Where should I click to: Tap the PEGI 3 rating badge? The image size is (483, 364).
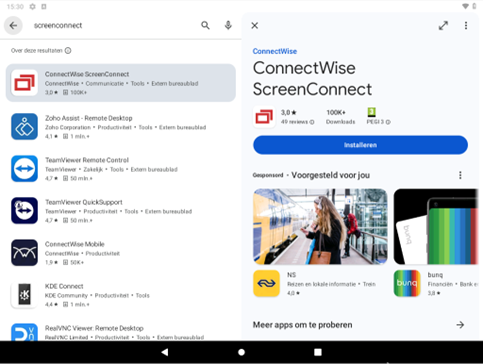coord(372,112)
